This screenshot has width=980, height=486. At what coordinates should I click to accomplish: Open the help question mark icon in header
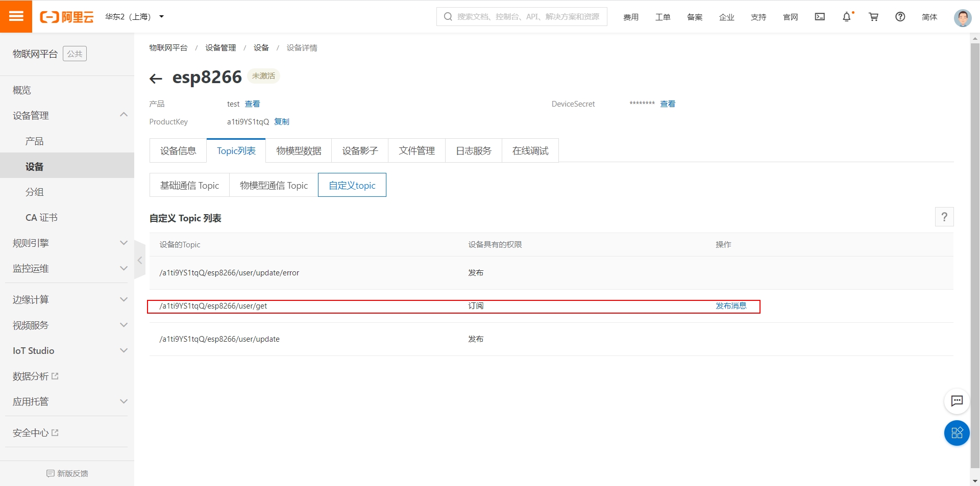pyautogui.click(x=900, y=17)
